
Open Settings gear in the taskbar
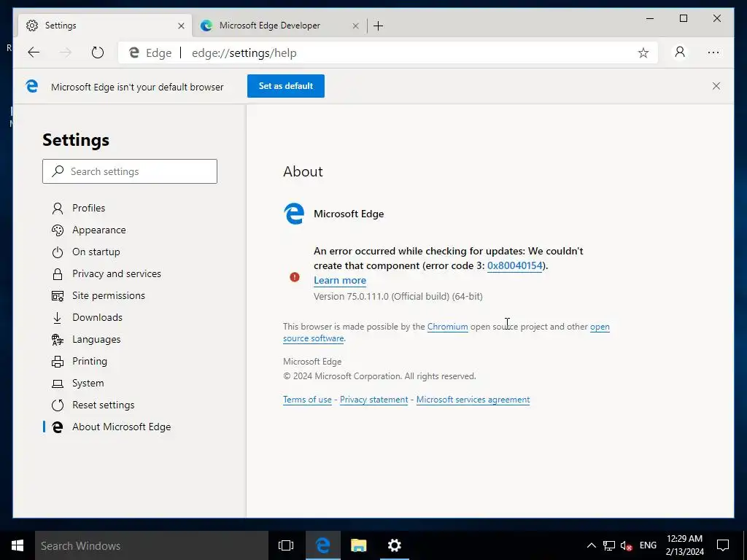pos(394,545)
